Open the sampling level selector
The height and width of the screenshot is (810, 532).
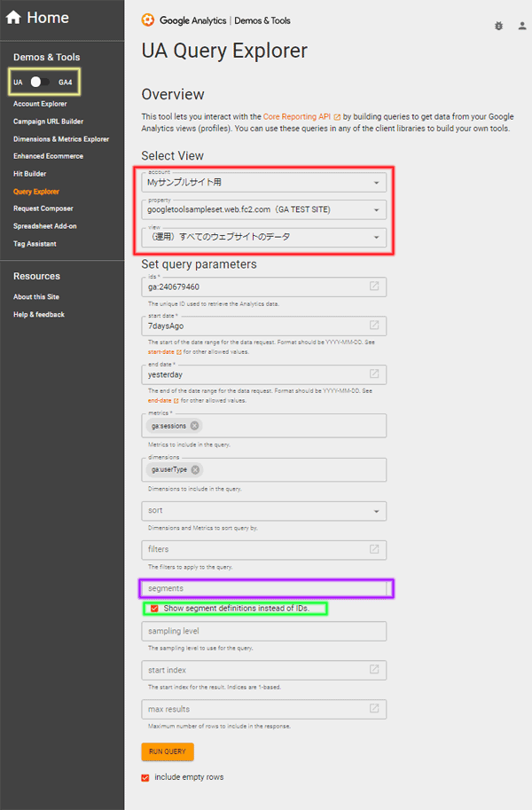pyautogui.click(x=264, y=632)
